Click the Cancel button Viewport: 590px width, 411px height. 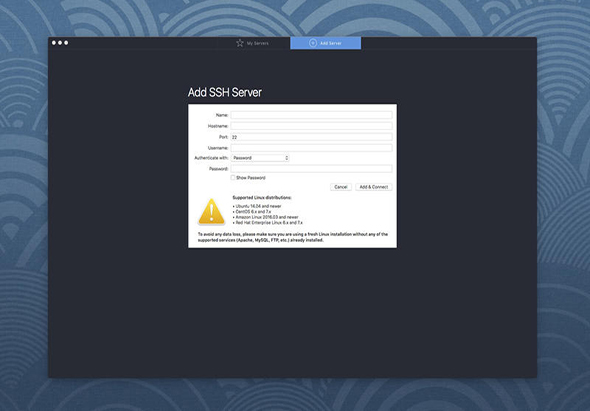click(341, 187)
